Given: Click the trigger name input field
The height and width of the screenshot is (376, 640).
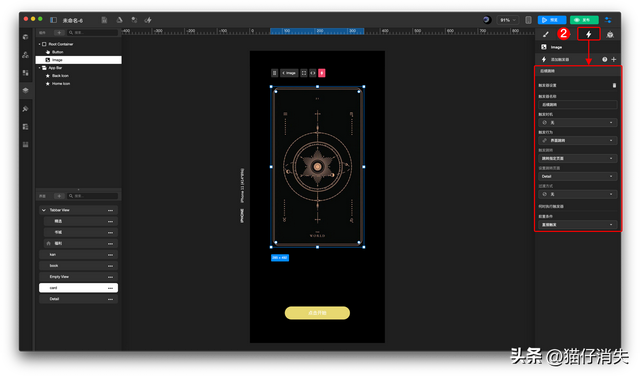Looking at the screenshot, I should pos(578,105).
